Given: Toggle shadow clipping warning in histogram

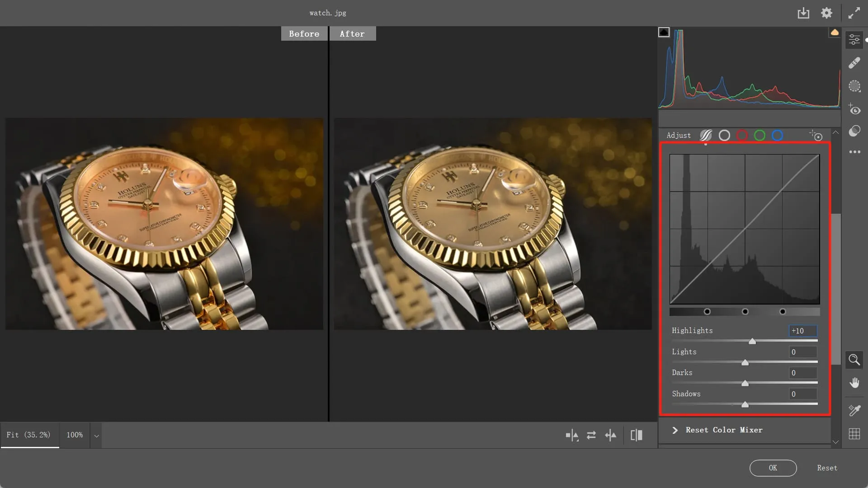Looking at the screenshot, I should tap(664, 32).
